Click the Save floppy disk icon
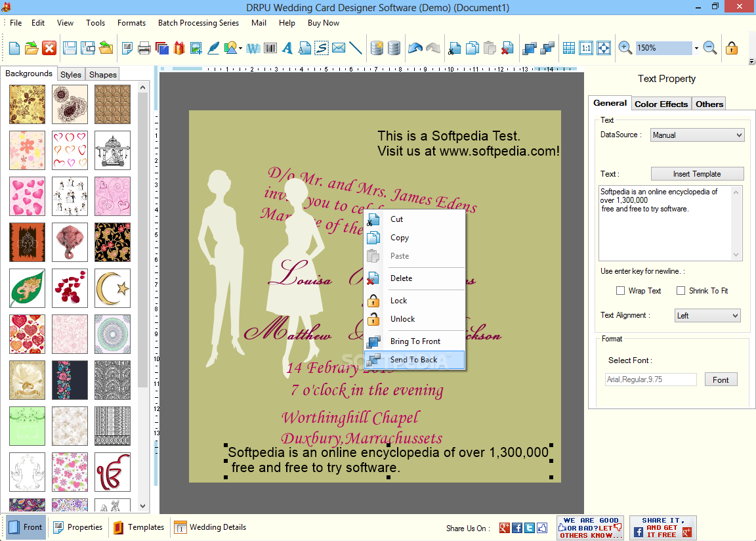756x541 pixels. click(x=70, y=48)
